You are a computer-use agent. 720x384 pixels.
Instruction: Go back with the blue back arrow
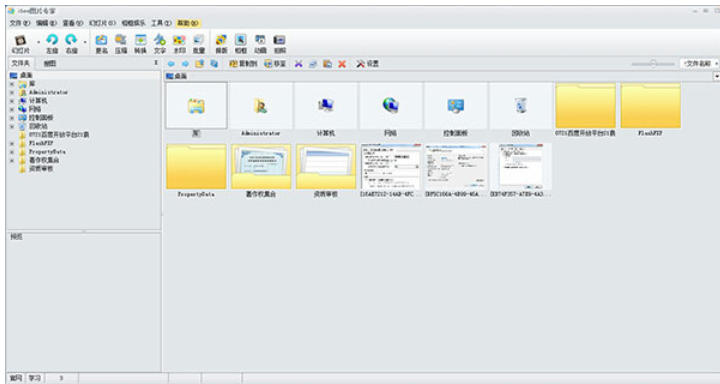point(171,64)
